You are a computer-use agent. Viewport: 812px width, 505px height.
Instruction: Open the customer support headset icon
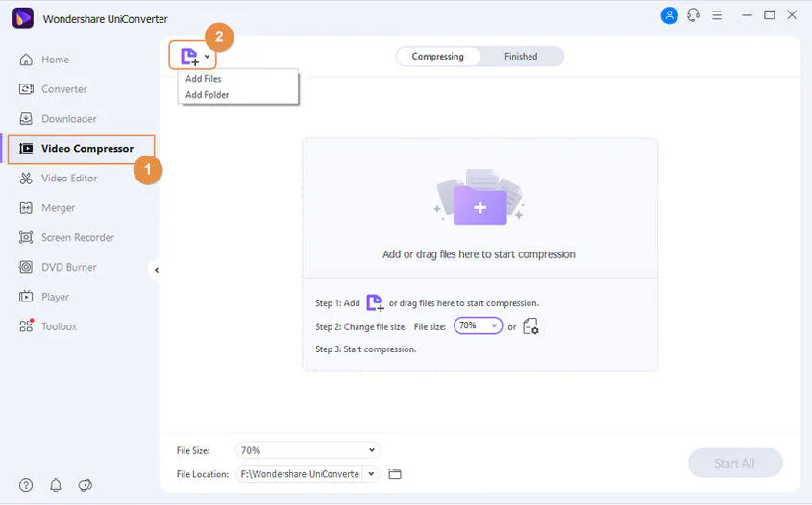(694, 15)
